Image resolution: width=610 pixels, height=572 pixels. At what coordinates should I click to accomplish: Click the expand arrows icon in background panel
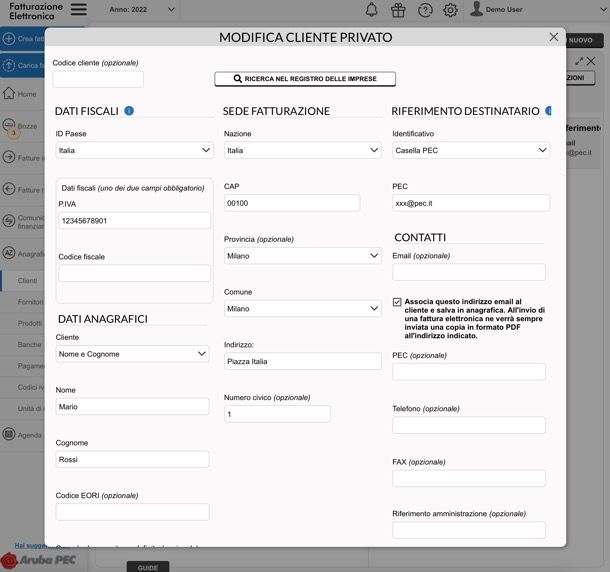pyautogui.click(x=579, y=61)
